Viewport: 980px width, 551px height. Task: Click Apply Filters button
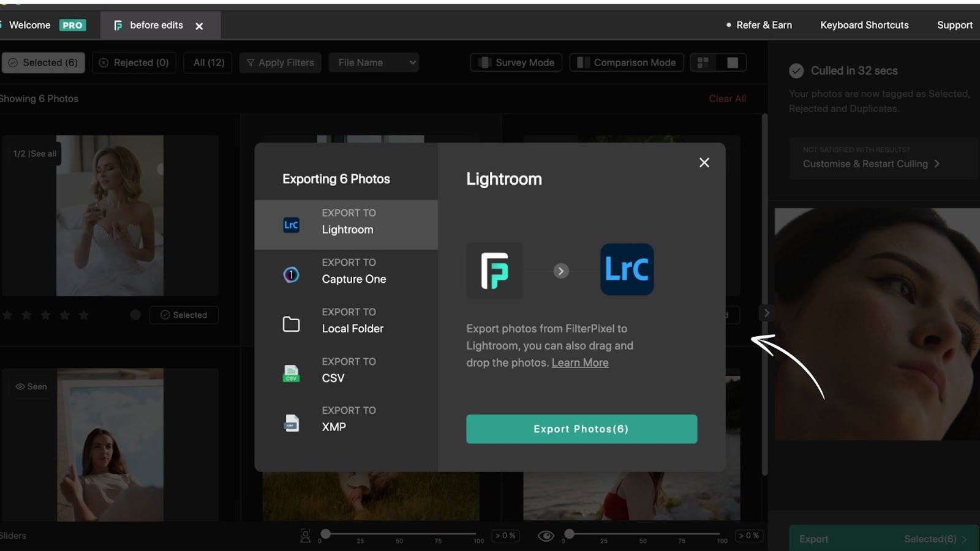click(x=280, y=62)
